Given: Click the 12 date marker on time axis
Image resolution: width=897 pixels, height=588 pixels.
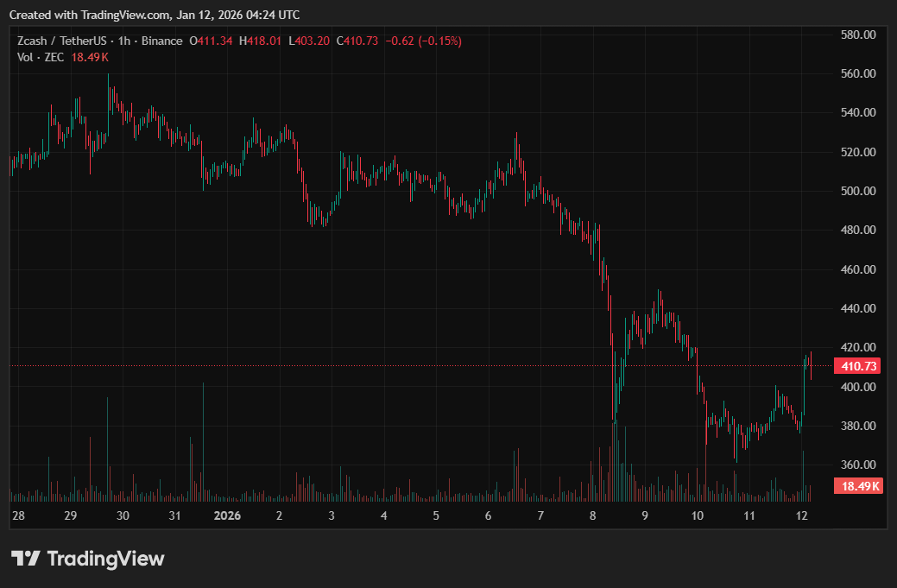Looking at the screenshot, I should coord(802,515).
